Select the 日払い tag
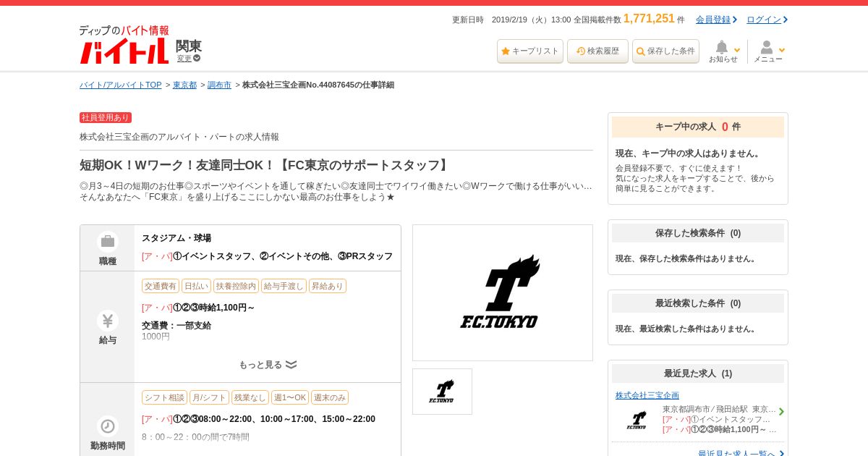The width and height of the screenshot is (868, 456). point(196,286)
